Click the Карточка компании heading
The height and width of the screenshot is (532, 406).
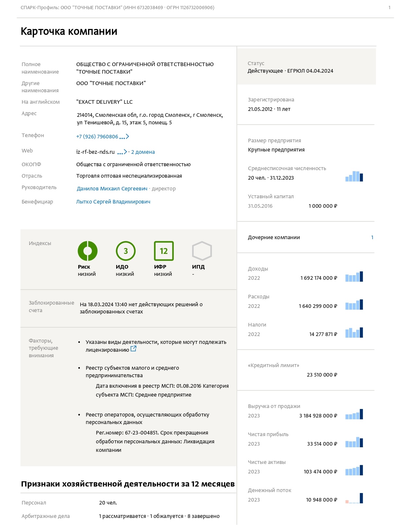(69, 31)
